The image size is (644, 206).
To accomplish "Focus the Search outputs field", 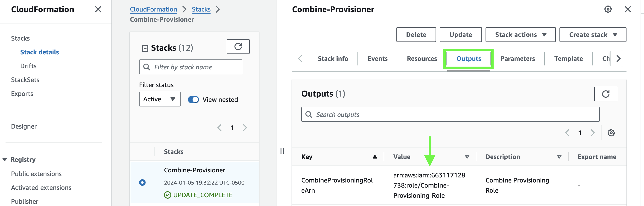I will (450, 114).
